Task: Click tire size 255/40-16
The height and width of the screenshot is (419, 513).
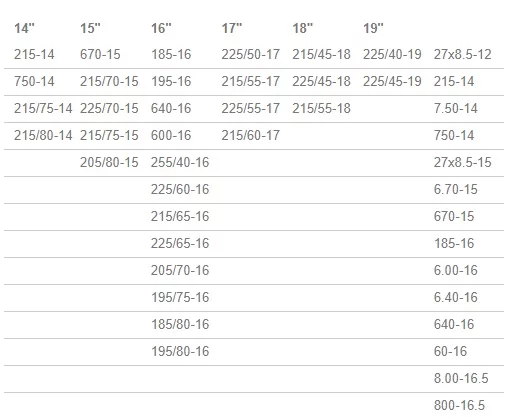Action: [x=180, y=162]
